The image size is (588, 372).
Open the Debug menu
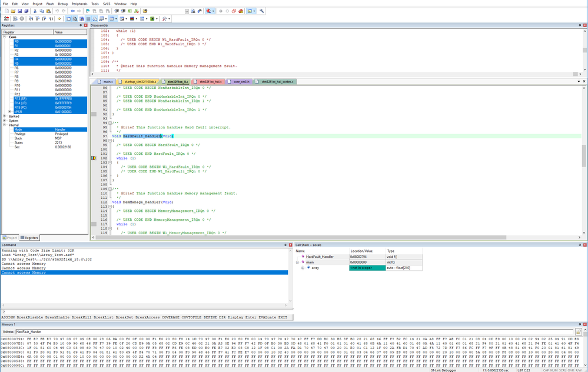pyautogui.click(x=62, y=4)
